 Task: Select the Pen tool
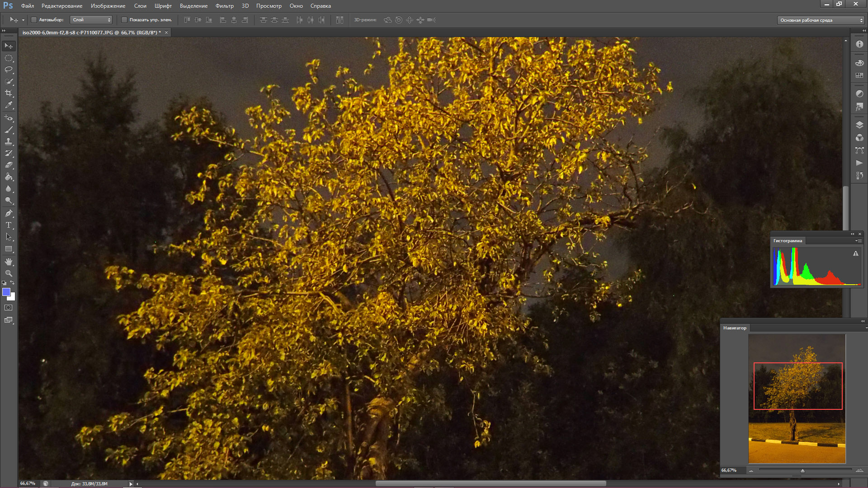(x=9, y=213)
